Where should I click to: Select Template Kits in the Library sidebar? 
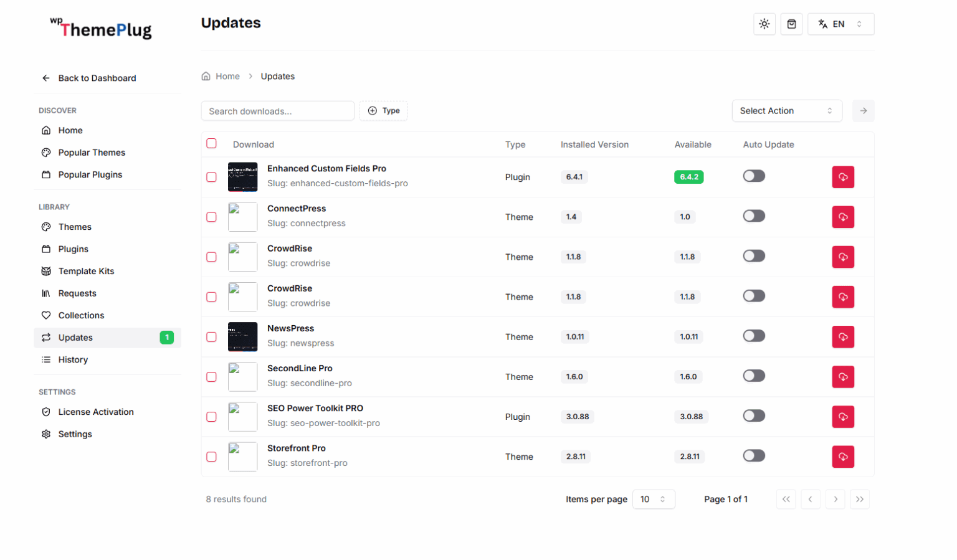pyautogui.click(x=85, y=271)
